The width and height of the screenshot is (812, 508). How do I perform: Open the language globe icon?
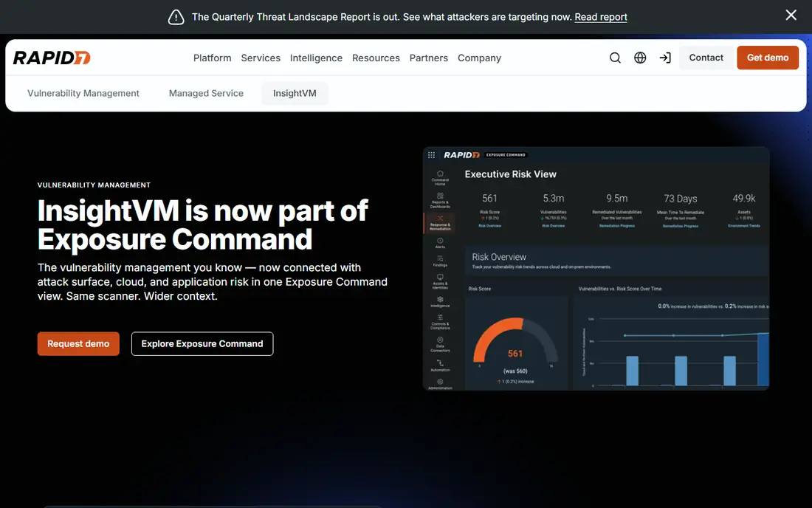pyautogui.click(x=640, y=58)
